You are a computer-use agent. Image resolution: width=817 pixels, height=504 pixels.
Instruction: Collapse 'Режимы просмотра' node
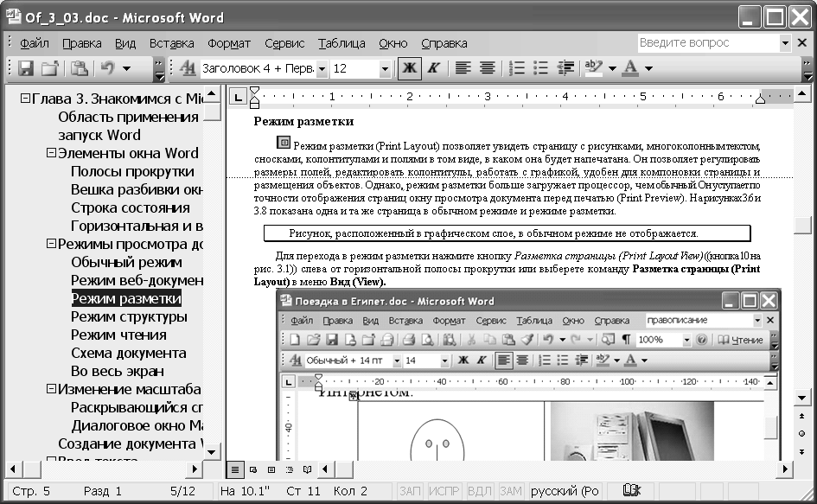click(x=51, y=244)
